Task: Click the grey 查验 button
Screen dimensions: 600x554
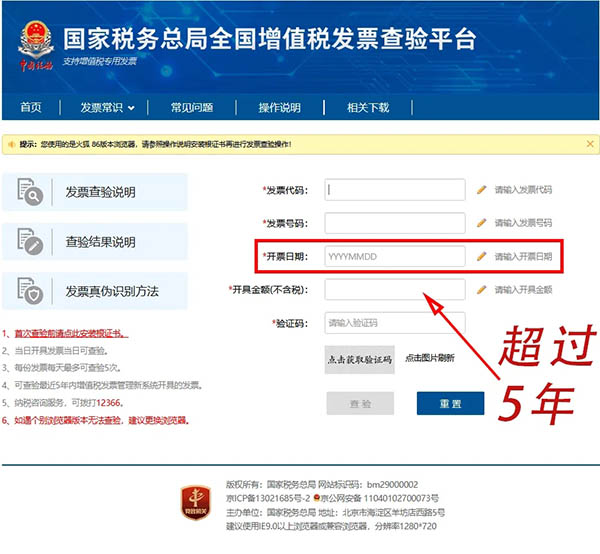Action: [360, 403]
